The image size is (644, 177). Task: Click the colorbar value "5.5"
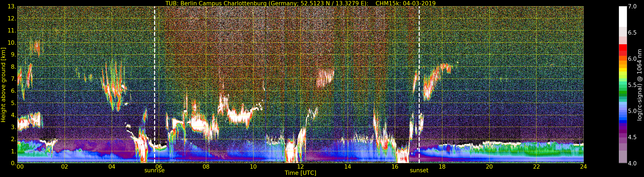point(632,85)
